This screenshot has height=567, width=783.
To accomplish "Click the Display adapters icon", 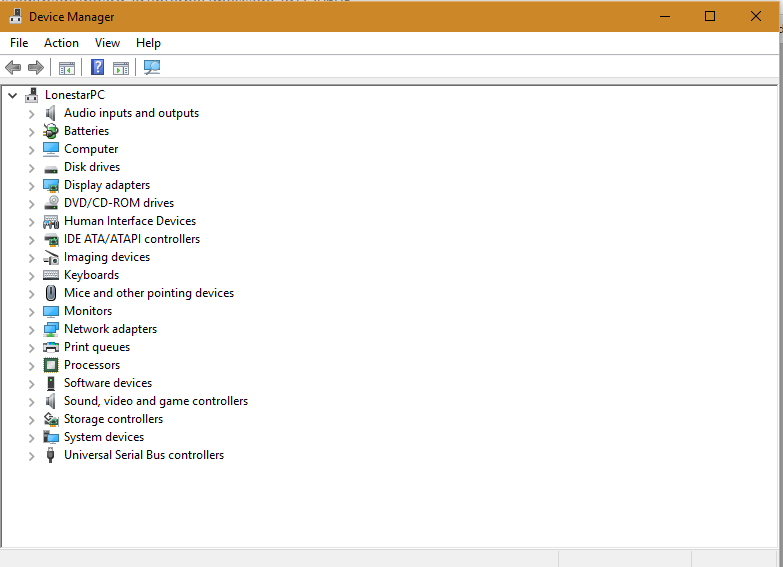I will tap(51, 185).
